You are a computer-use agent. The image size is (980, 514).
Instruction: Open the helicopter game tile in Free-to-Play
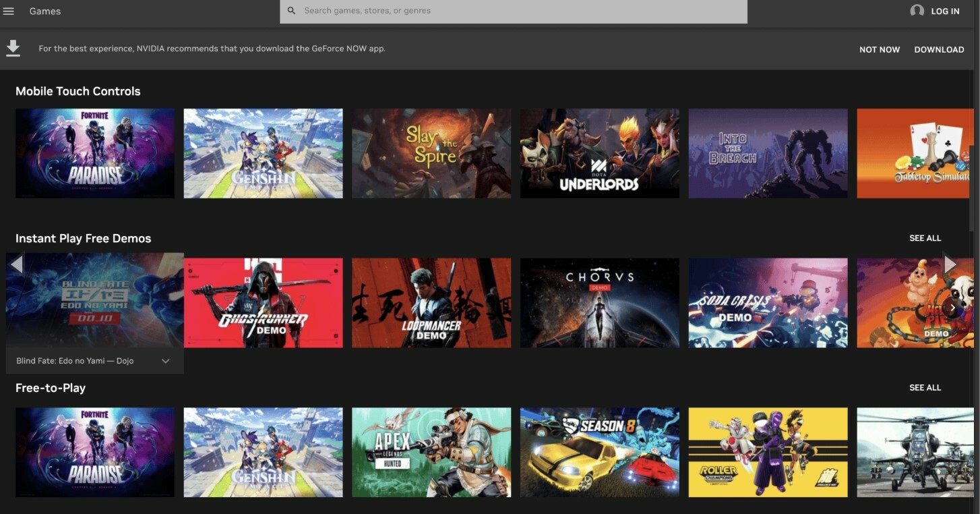[915, 452]
